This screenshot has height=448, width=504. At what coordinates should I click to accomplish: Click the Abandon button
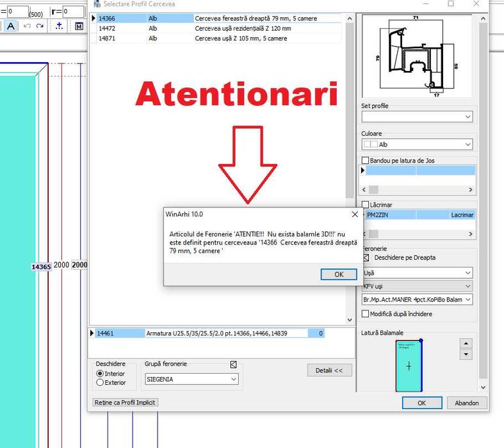[x=466, y=403]
